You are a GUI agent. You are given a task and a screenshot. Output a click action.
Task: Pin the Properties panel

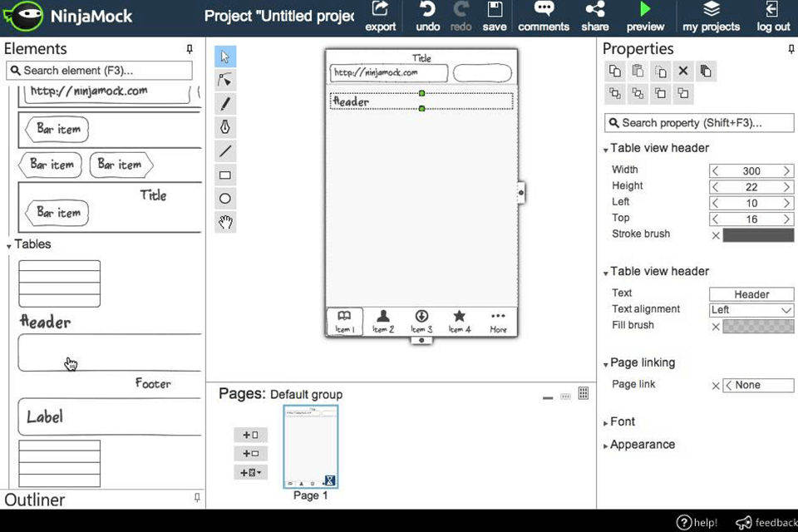[x=791, y=49]
